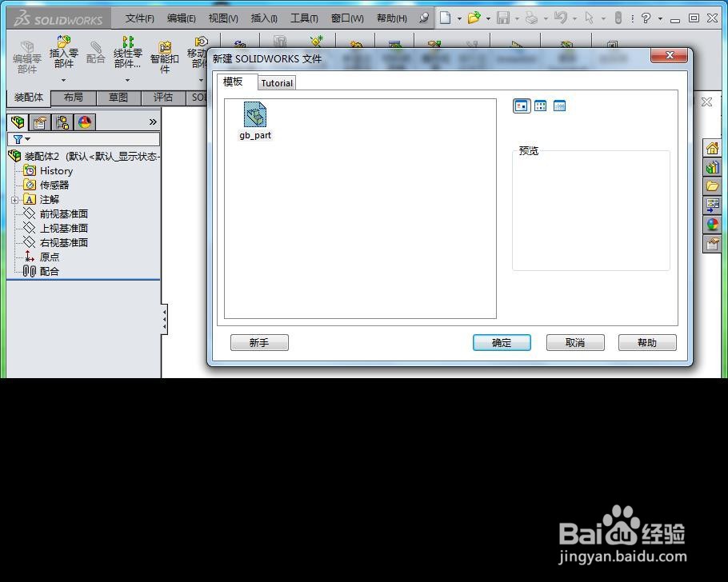Open dropdown under Linear Component Pattern
Image resolution: width=728 pixels, height=582 pixels.
tap(127, 80)
